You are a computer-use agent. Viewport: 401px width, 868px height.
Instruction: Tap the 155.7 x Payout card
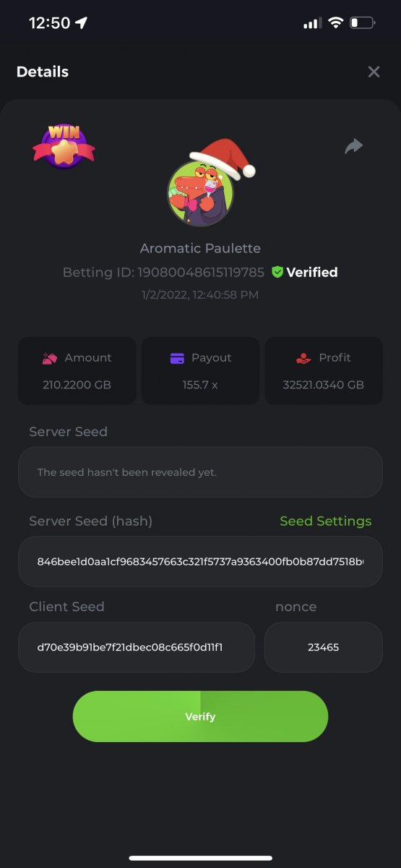tap(200, 370)
